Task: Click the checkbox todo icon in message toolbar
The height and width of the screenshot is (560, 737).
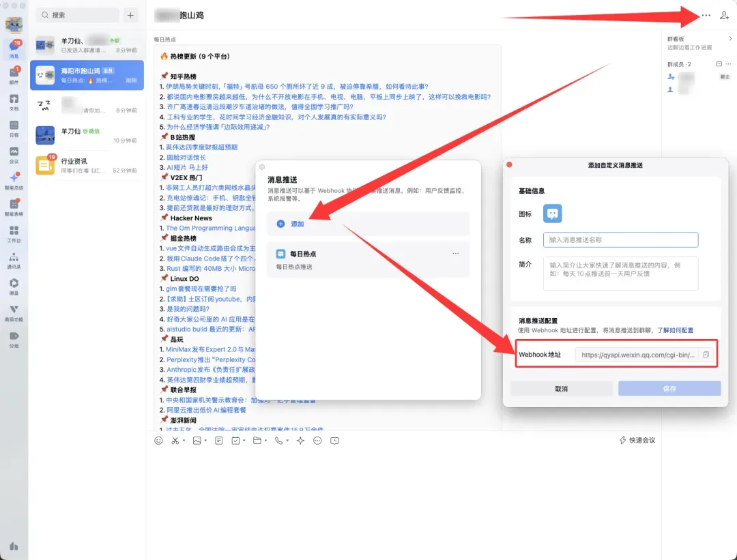Action: coord(236,441)
